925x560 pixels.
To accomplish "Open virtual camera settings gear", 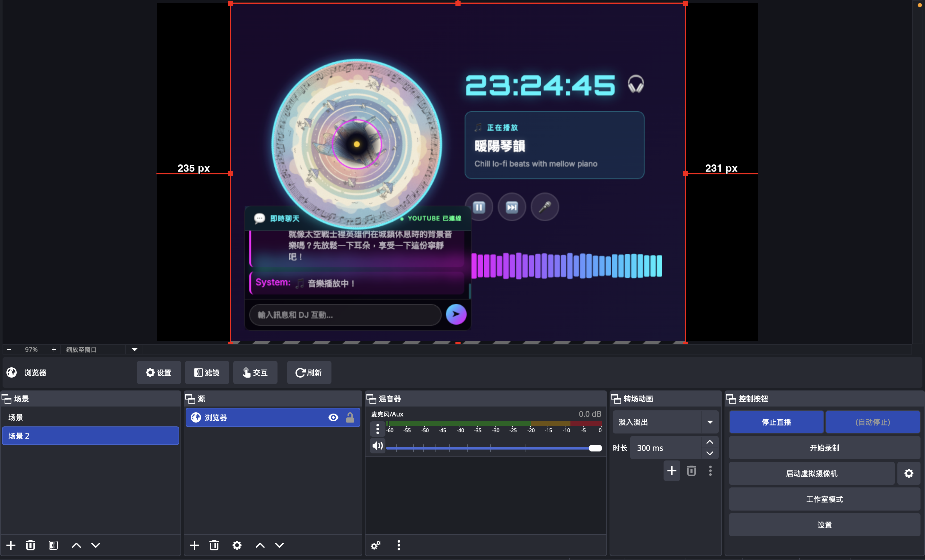I will click(x=909, y=473).
